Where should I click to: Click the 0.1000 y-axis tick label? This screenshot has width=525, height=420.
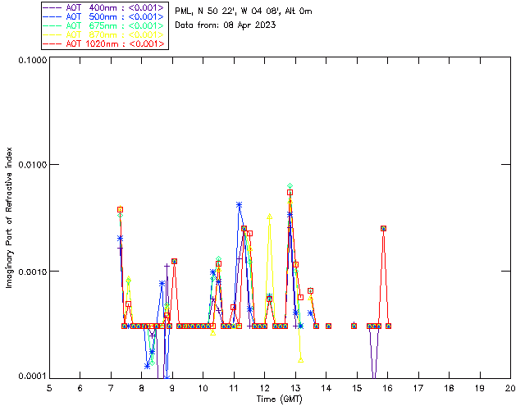[x=32, y=60]
